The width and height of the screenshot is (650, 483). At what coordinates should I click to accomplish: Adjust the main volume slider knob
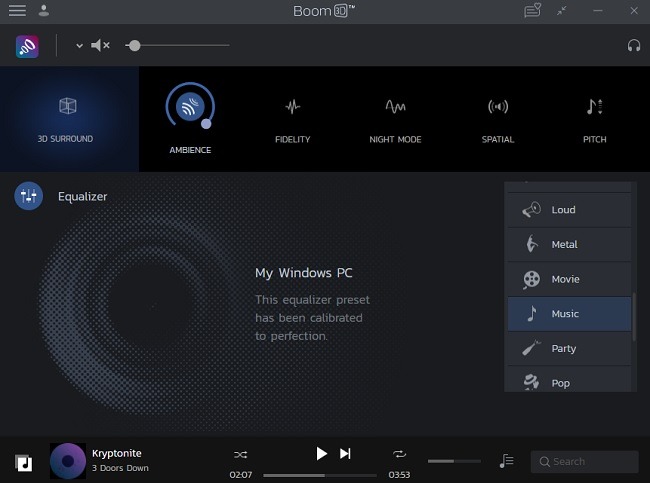coord(134,46)
